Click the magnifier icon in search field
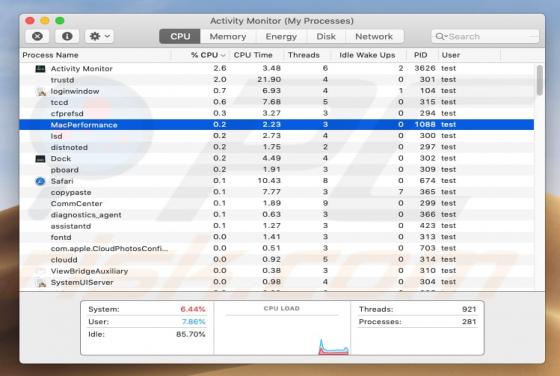The image size is (560, 376). [440, 36]
